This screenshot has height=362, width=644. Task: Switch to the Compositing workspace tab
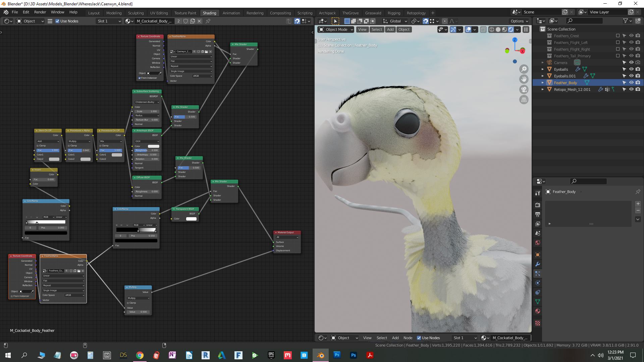(280, 13)
